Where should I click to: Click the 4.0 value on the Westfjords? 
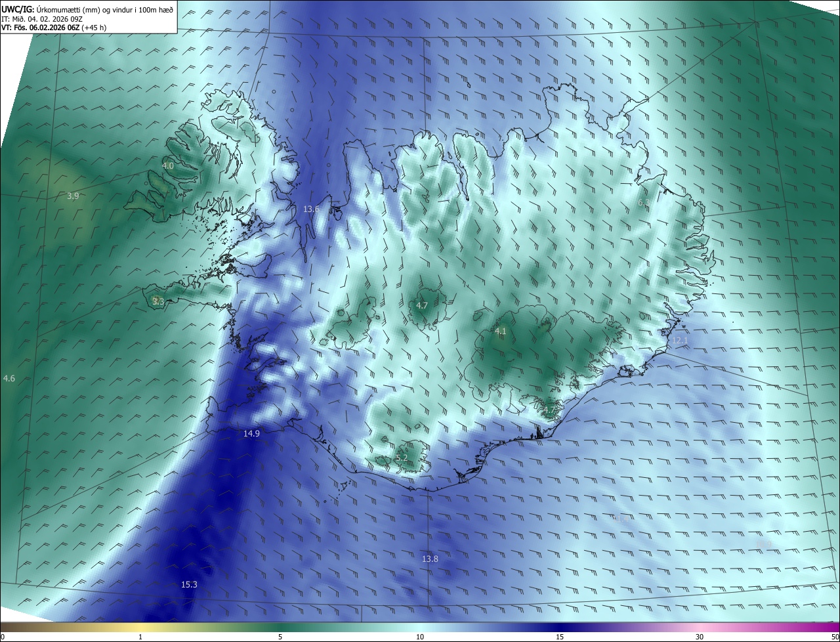(168, 166)
